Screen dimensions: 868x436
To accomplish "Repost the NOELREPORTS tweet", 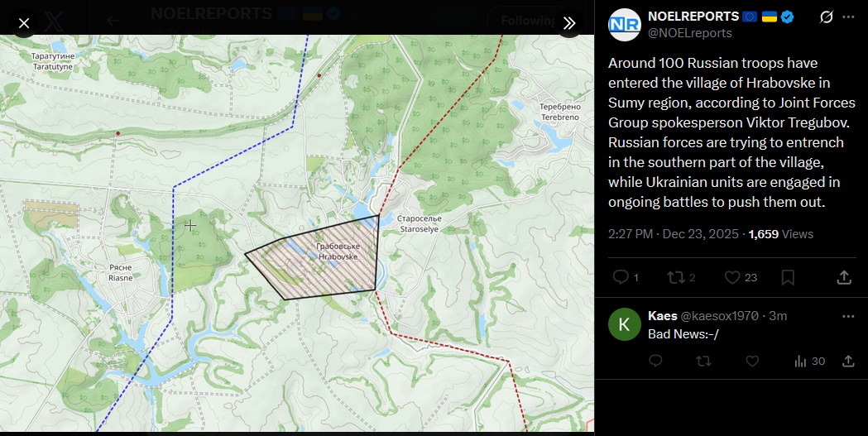I will coord(676,277).
